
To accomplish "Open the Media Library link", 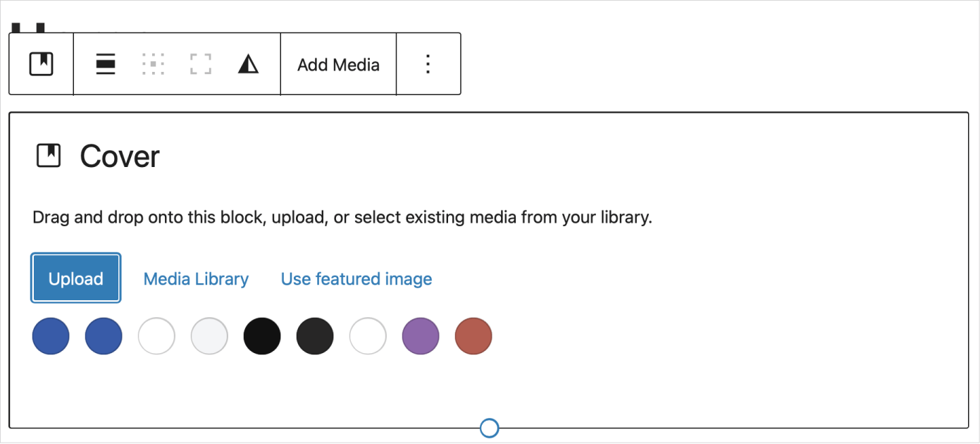I will point(196,279).
